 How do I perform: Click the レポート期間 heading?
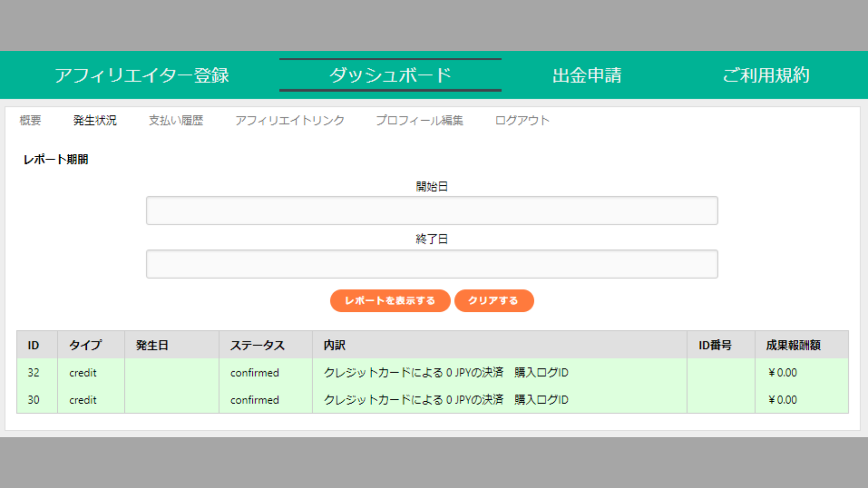pos(56,160)
